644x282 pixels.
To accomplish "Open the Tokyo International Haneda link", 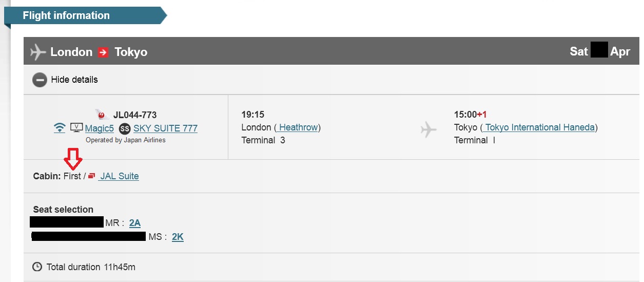I will pos(539,127).
